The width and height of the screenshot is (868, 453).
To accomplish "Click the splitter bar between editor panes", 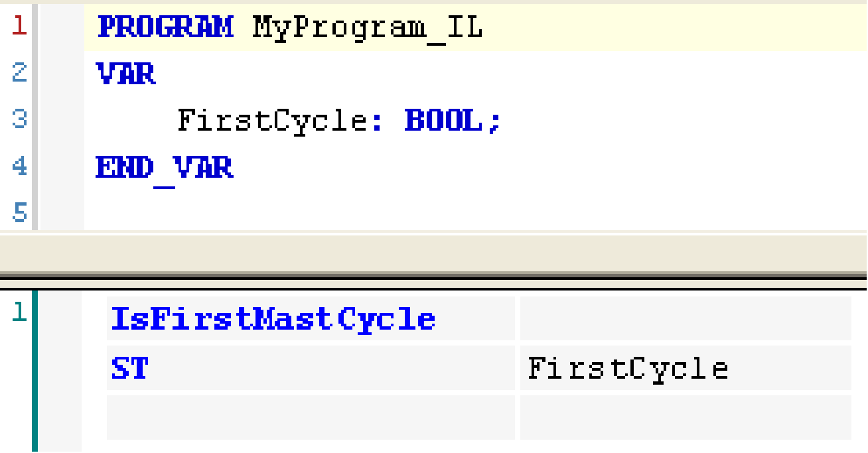I will pos(434,255).
